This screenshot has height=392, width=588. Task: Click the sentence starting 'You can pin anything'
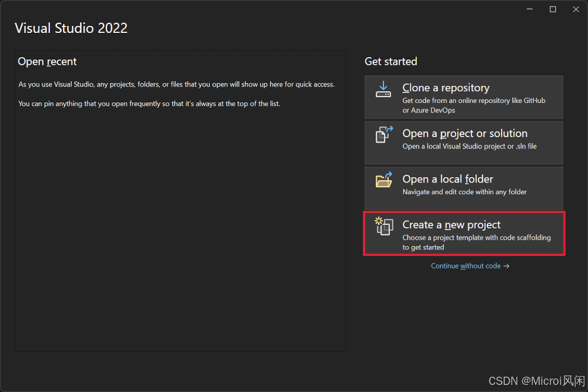coord(149,104)
